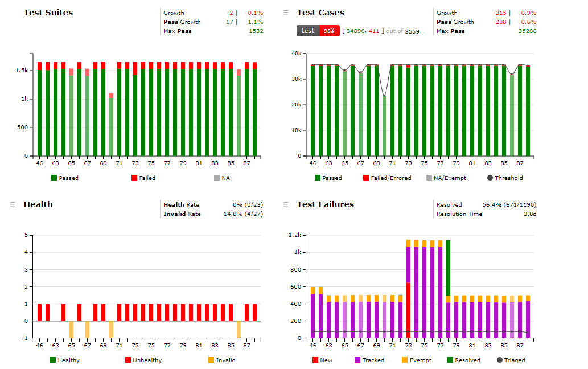Open the Health panel menu icon
The width and height of the screenshot is (588, 369).
click(x=13, y=204)
